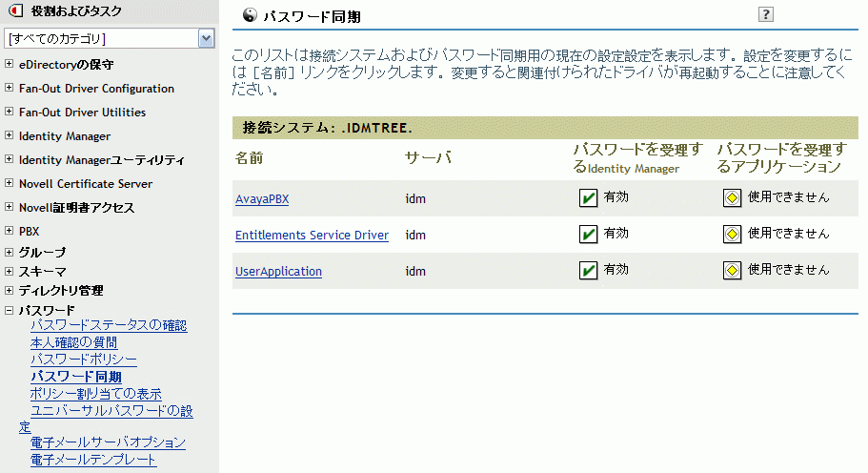Toggle 有効 checkmark for Entitlements Service Driver
Viewport: 868px width, 473px height.
pyautogui.click(x=588, y=235)
